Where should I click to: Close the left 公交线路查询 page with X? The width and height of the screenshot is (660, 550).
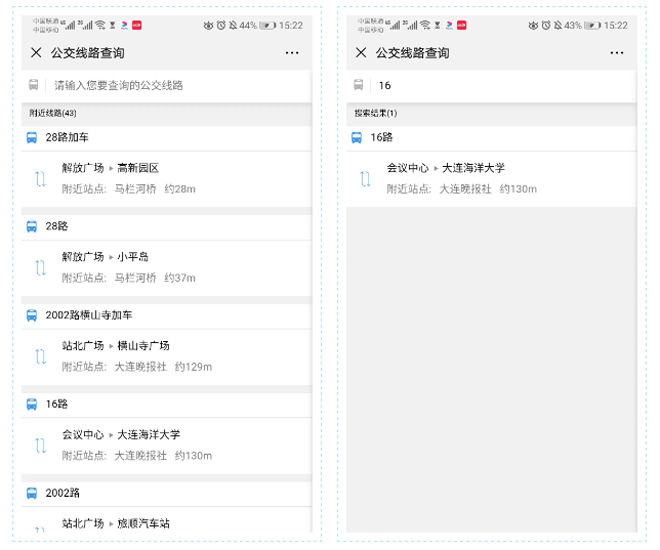pyautogui.click(x=36, y=53)
